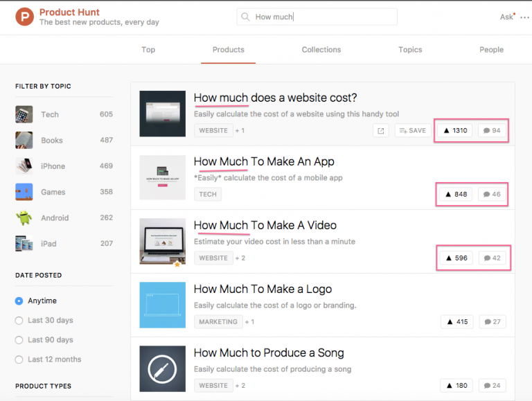
Task: Open How Much to Produce a Song thumbnail
Action: tap(162, 368)
